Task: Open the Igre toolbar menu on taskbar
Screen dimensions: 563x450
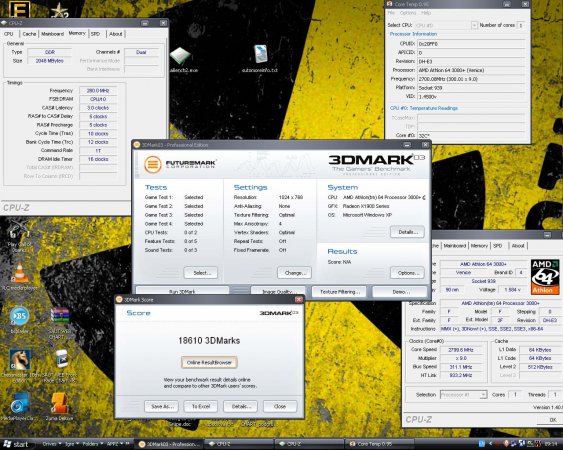Action: point(71,444)
